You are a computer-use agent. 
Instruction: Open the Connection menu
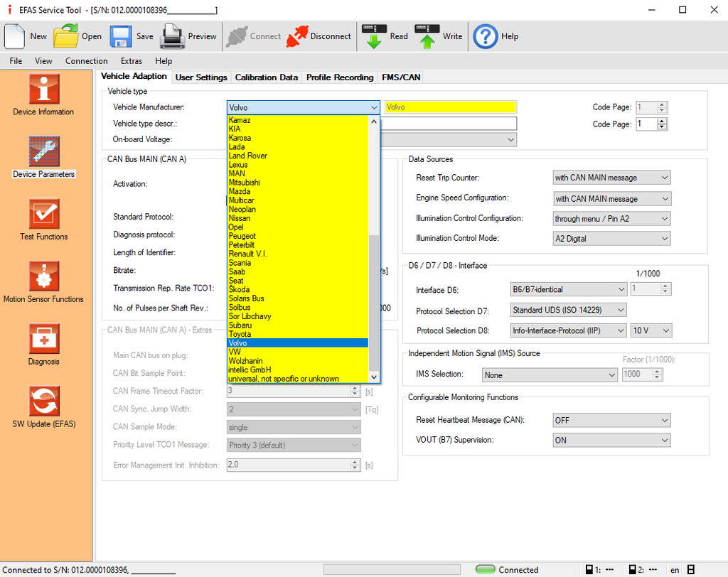coord(86,61)
